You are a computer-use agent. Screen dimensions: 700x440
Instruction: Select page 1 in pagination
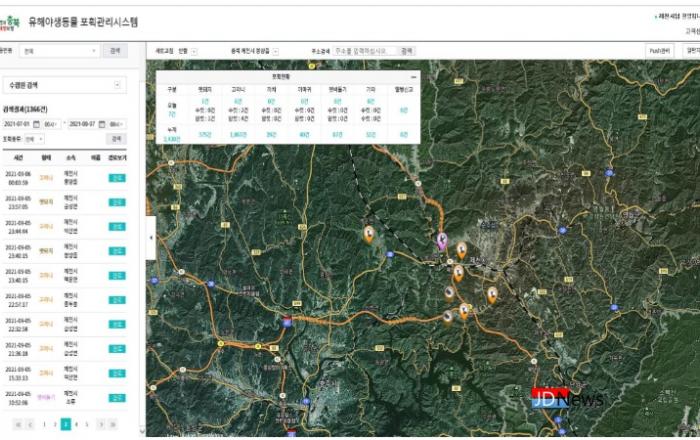click(42, 424)
